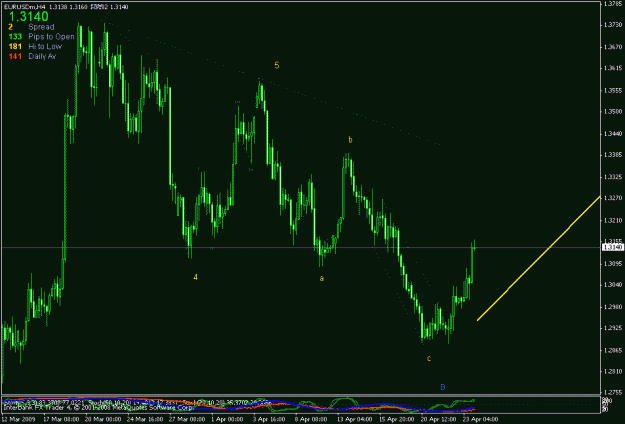Image resolution: width=625 pixels, height=424 pixels.
Task: Click price axis level 1.2925
Action: point(612,328)
